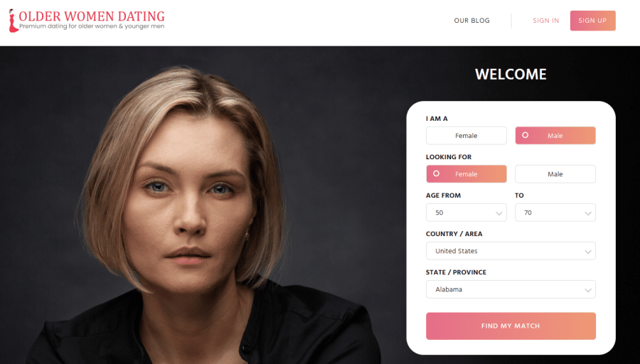Select Female under I Am A

click(x=466, y=136)
